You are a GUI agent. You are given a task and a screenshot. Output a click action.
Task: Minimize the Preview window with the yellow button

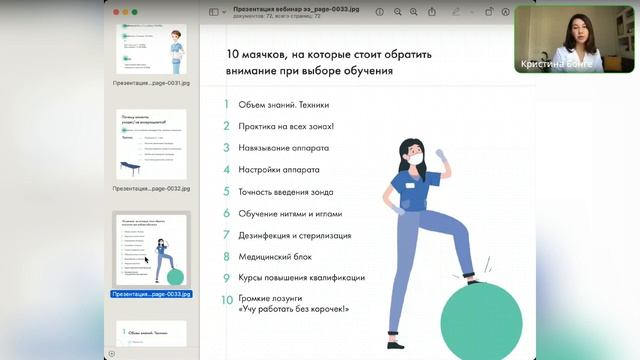click(126, 12)
